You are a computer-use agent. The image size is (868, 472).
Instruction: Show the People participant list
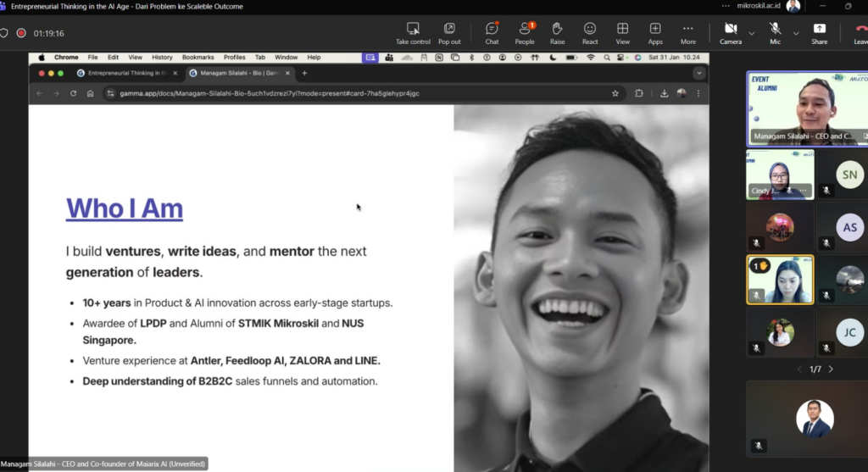tap(525, 33)
